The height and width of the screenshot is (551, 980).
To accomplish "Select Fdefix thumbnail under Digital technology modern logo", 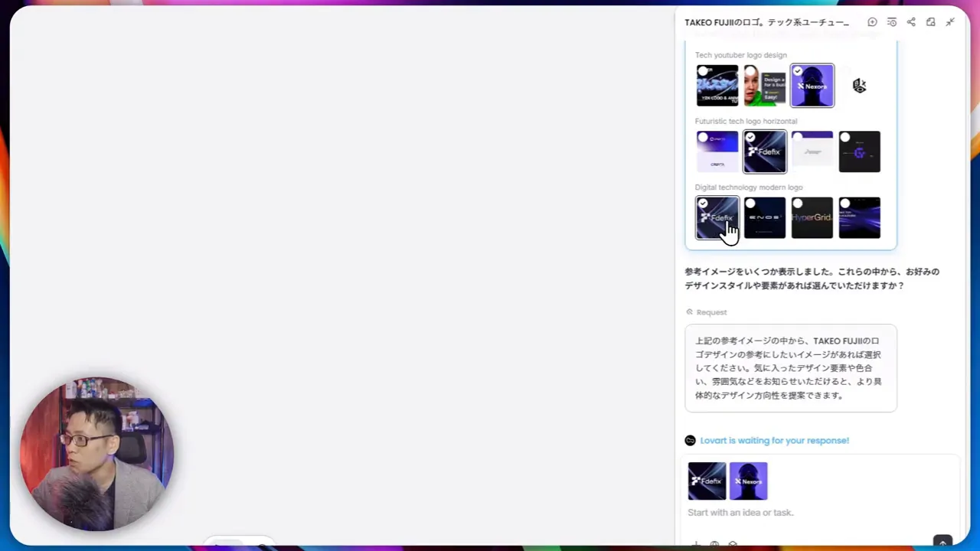I will pos(717,218).
